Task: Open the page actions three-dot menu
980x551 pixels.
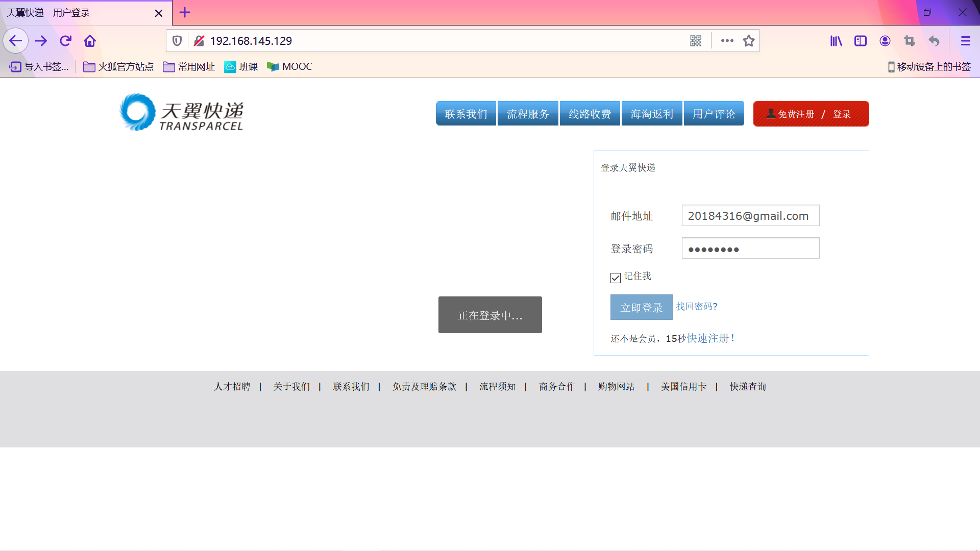Action: pyautogui.click(x=727, y=41)
